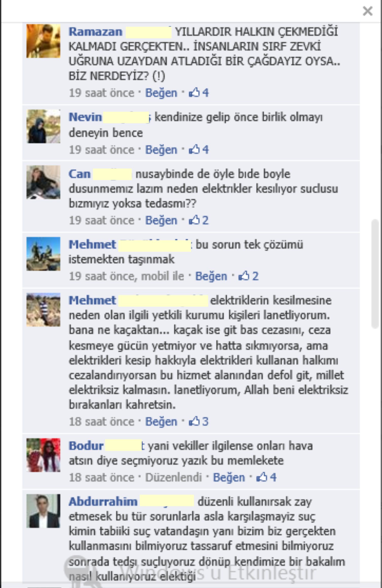The width and height of the screenshot is (382, 588).
Task: Open the three-likes thumbs-up on the long Mehmet comment
Action: [x=199, y=422]
